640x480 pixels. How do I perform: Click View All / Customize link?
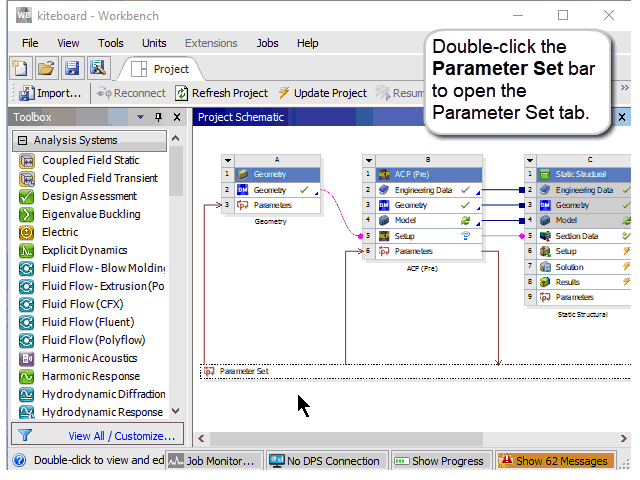pyautogui.click(x=122, y=436)
